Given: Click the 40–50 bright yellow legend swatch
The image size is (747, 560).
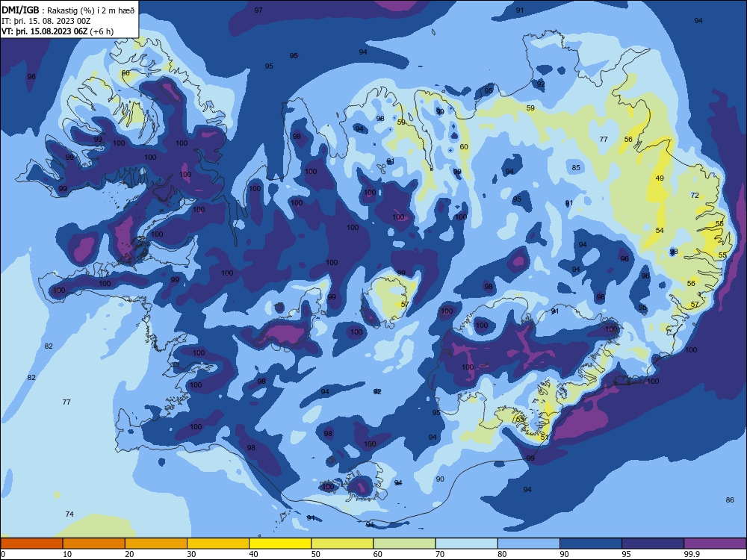Looking at the screenshot, I should pyautogui.click(x=280, y=544).
